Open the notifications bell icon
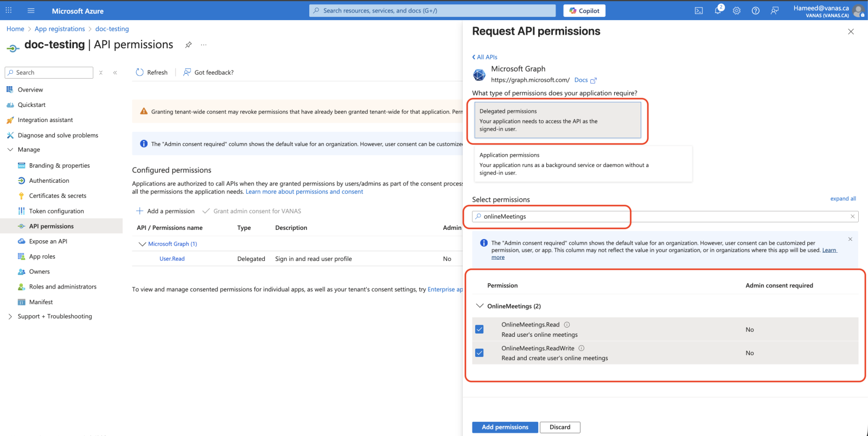The height and width of the screenshot is (436, 868). click(x=718, y=10)
